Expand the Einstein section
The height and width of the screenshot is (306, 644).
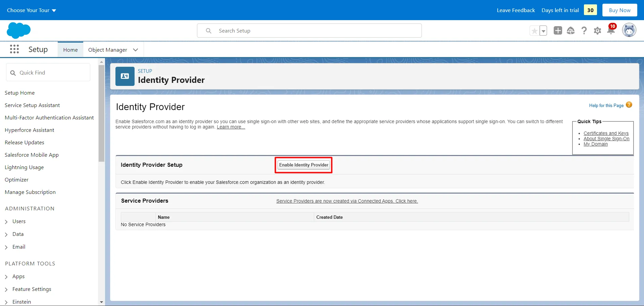(6, 302)
